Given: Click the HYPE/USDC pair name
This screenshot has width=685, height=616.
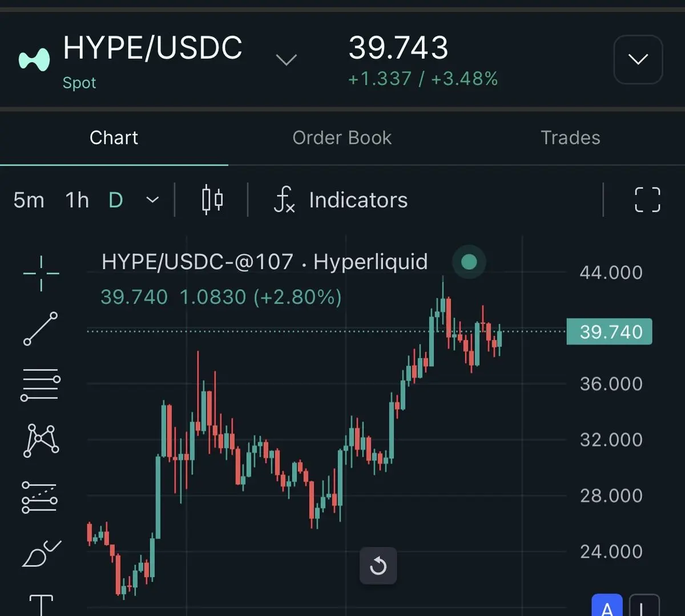Looking at the screenshot, I should pyautogui.click(x=152, y=47).
